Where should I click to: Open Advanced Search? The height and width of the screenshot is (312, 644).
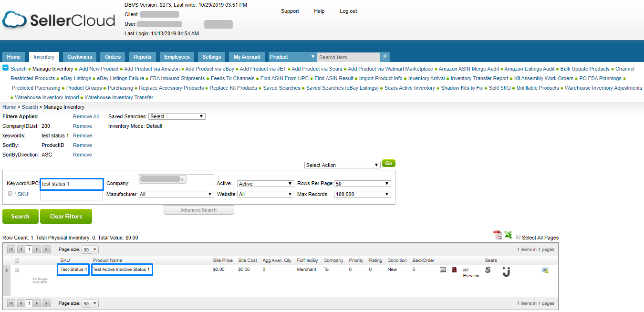point(198,210)
